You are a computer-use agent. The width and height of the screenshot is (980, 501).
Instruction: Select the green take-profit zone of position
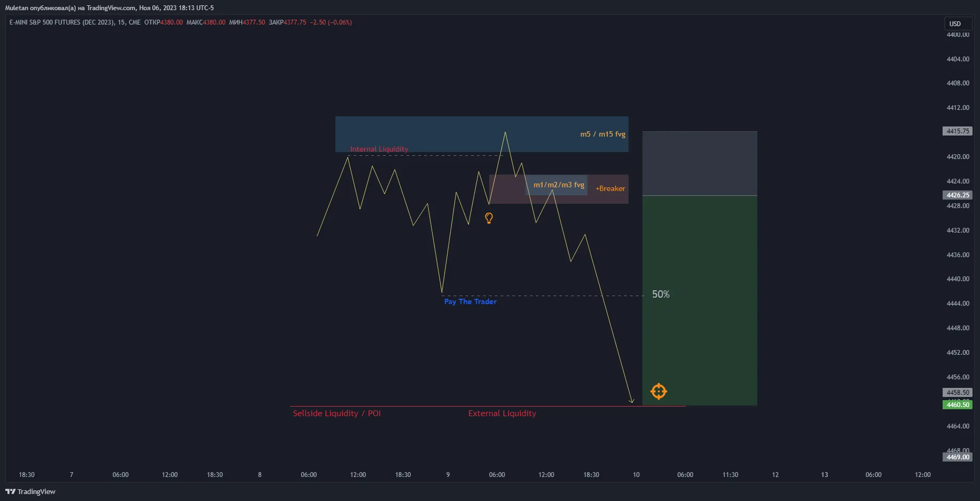(x=700, y=320)
